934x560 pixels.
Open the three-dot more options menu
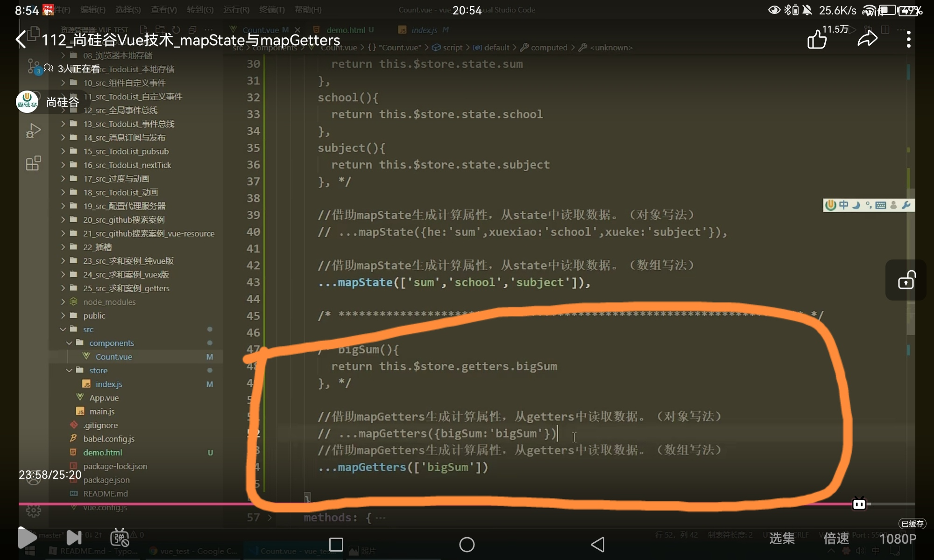pyautogui.click(x=908, y=40)
